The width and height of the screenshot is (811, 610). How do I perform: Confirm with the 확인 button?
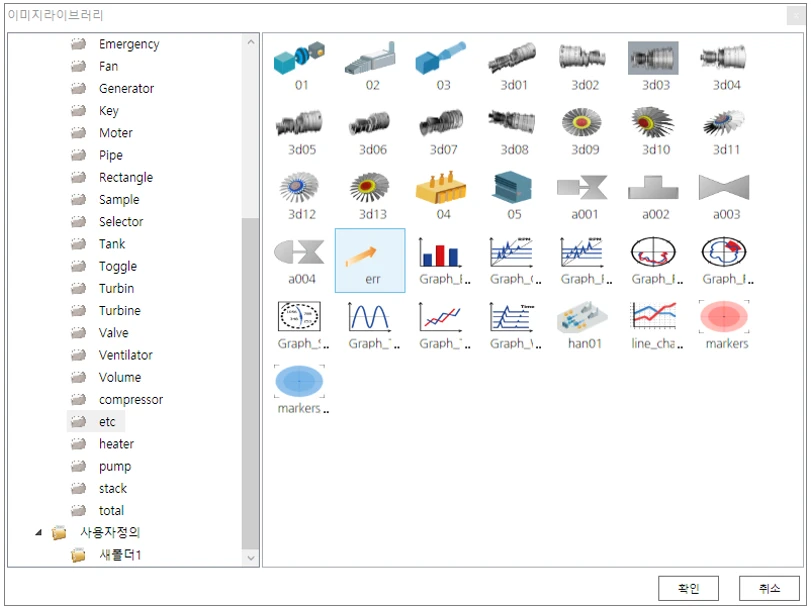[x=688, y=588]
